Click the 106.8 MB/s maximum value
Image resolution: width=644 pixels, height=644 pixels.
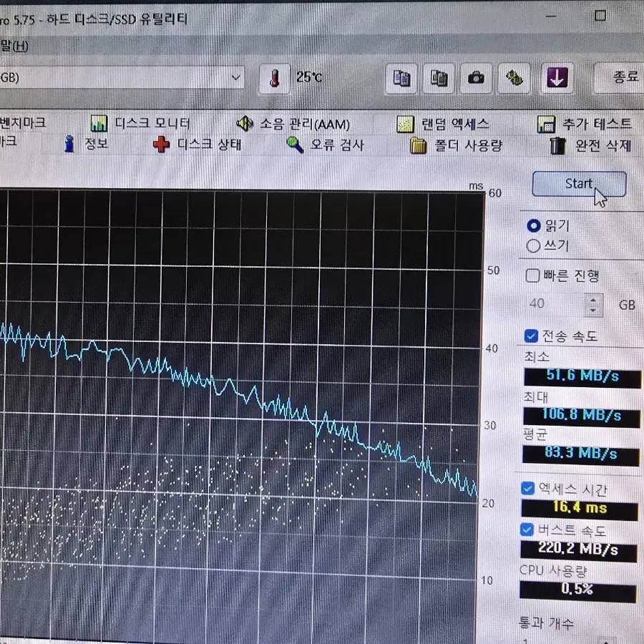581,416
